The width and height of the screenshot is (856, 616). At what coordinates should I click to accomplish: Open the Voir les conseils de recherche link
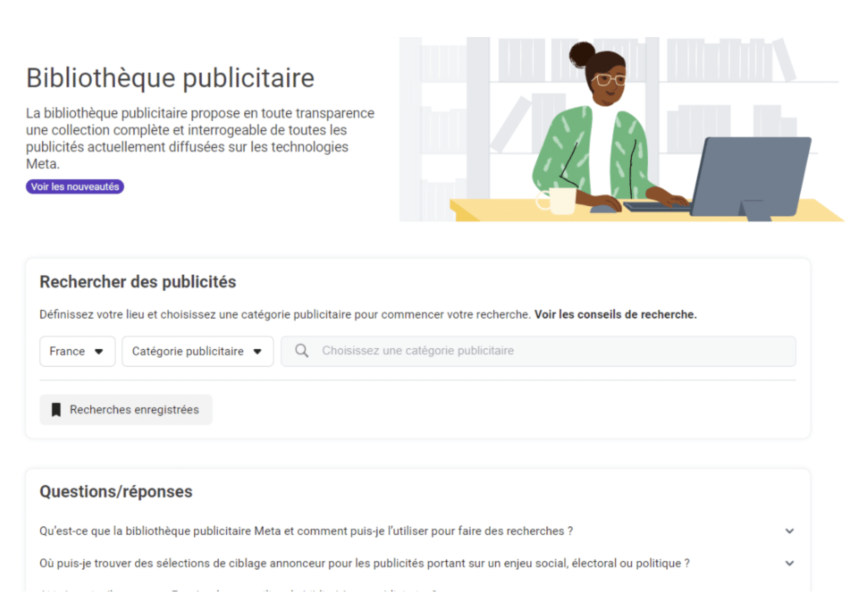[x=615, y=314]
